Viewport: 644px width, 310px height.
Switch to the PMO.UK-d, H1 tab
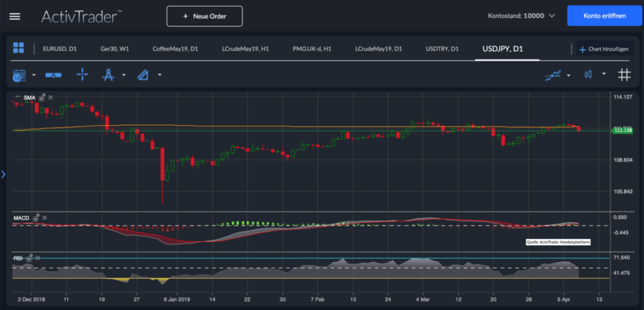pyautogui.click(x=312, y=48)
